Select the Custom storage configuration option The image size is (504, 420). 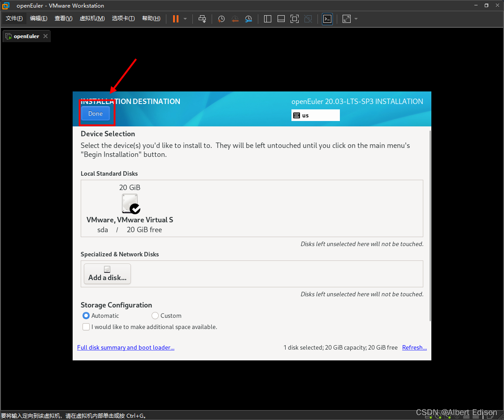(155, 316)
